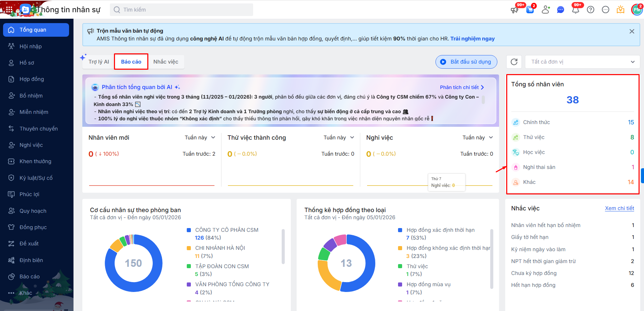
Task: Click the Trải nghiệm ngay link
Action: pos(473,39)
